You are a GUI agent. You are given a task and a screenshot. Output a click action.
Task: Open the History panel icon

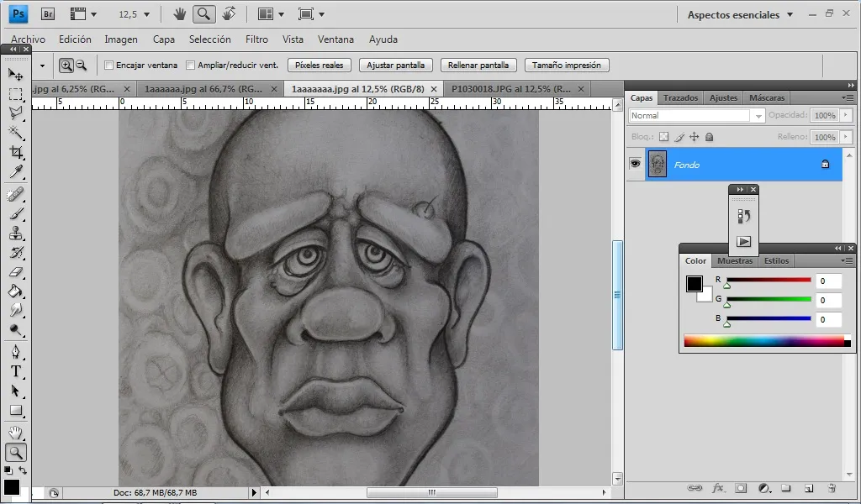point(743,216)
